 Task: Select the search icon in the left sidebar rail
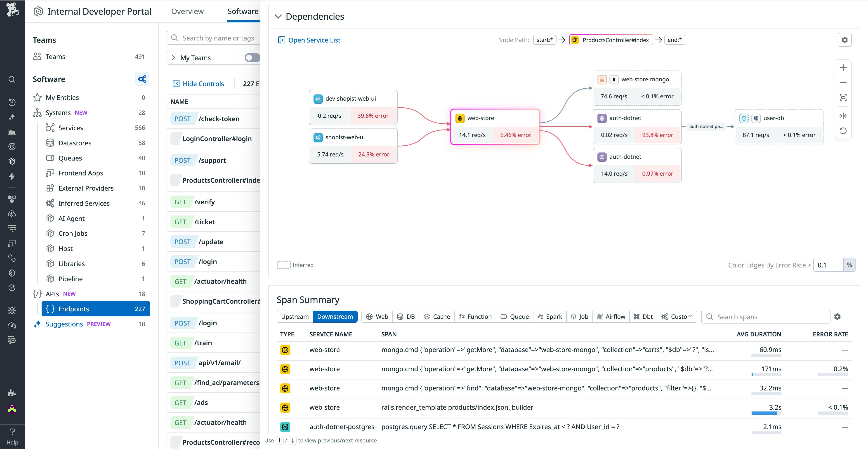[12, 80]
